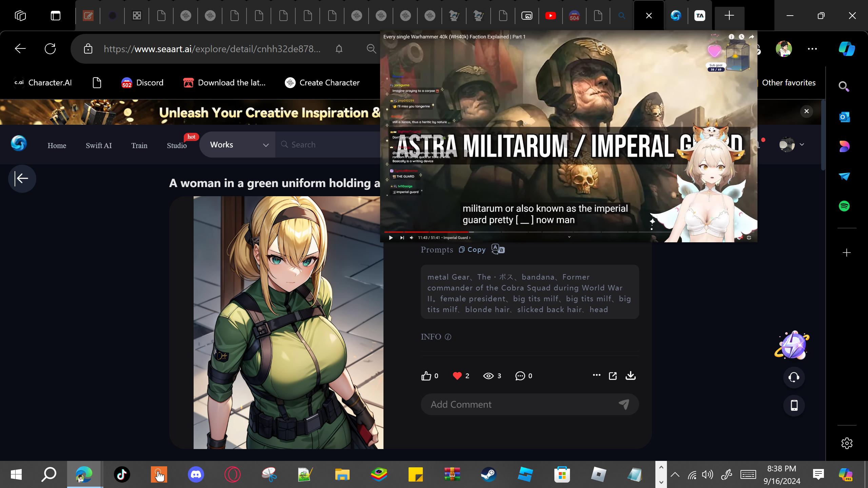Download the artwork image
The width and height of the screenshot is (868, 488).
tap(631, 375)
